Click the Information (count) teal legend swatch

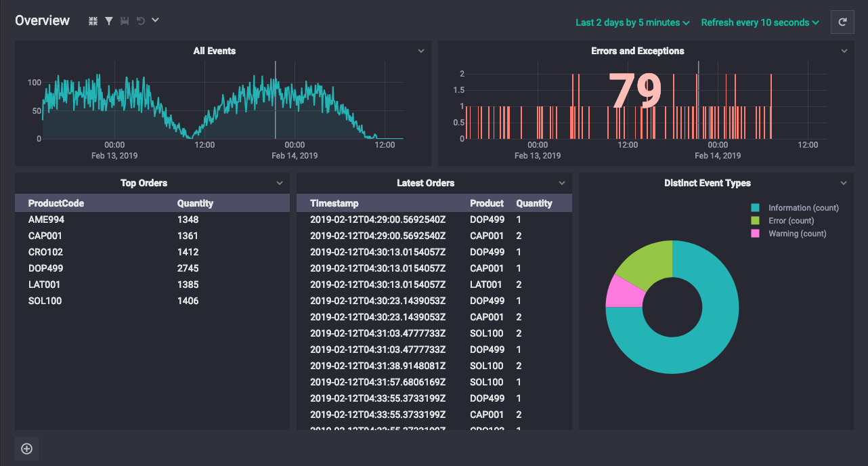[x=755, y=208]
